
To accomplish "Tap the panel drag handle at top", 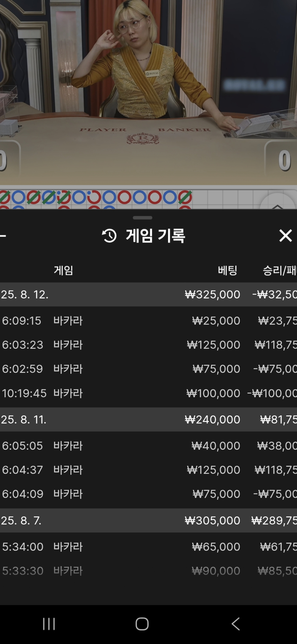I will pos(142,218).
